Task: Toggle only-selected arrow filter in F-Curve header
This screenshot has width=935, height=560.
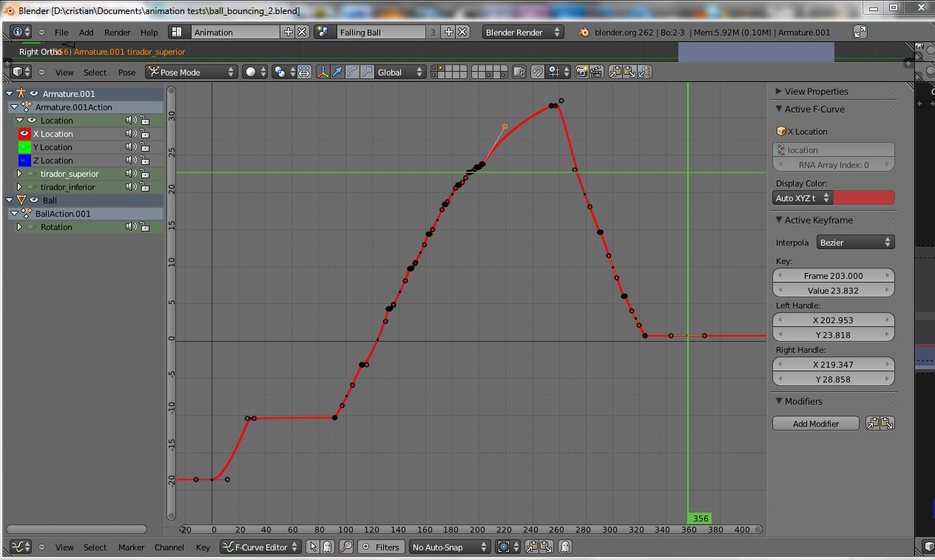Action: [x=312, y=547]
